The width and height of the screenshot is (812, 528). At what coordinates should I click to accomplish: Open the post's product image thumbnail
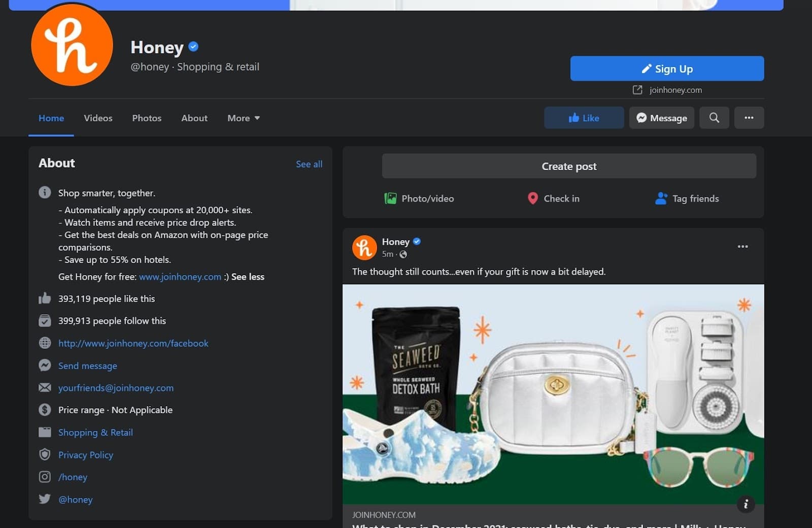click(x=553, y=394)
